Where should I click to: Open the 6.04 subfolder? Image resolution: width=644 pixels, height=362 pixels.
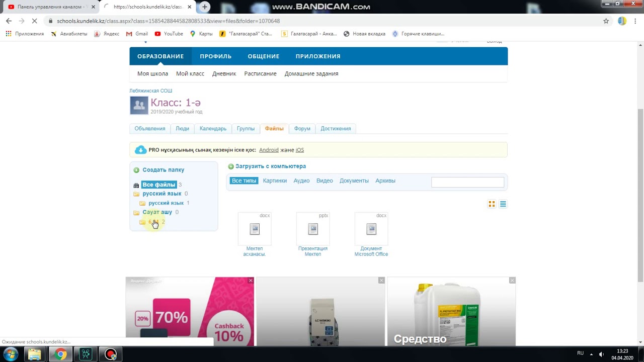tap(153, 222)
